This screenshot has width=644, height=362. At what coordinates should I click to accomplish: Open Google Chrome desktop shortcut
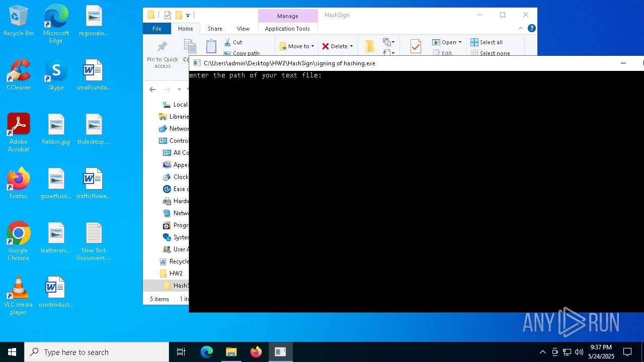pyautogui.click(x=19, y=241)
